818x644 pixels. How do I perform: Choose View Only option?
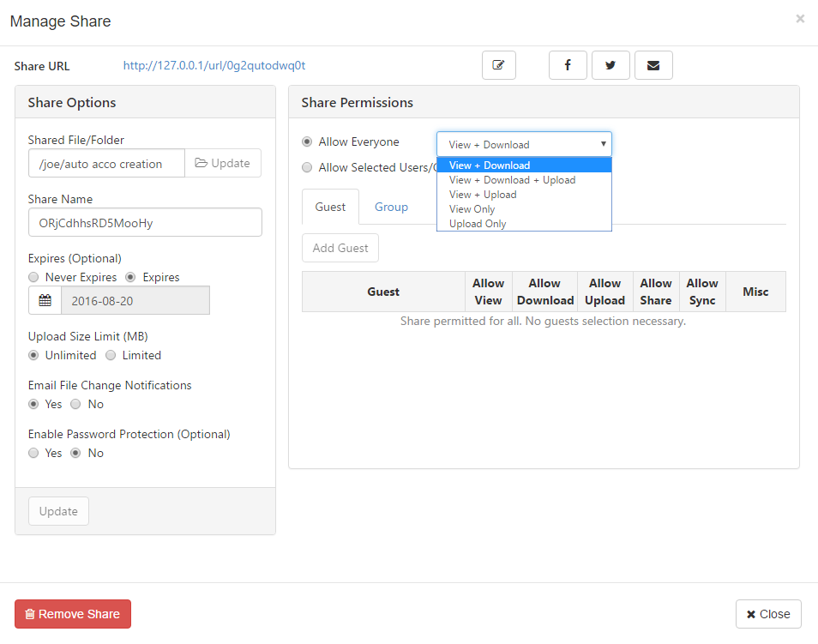[x=524, y=209]
